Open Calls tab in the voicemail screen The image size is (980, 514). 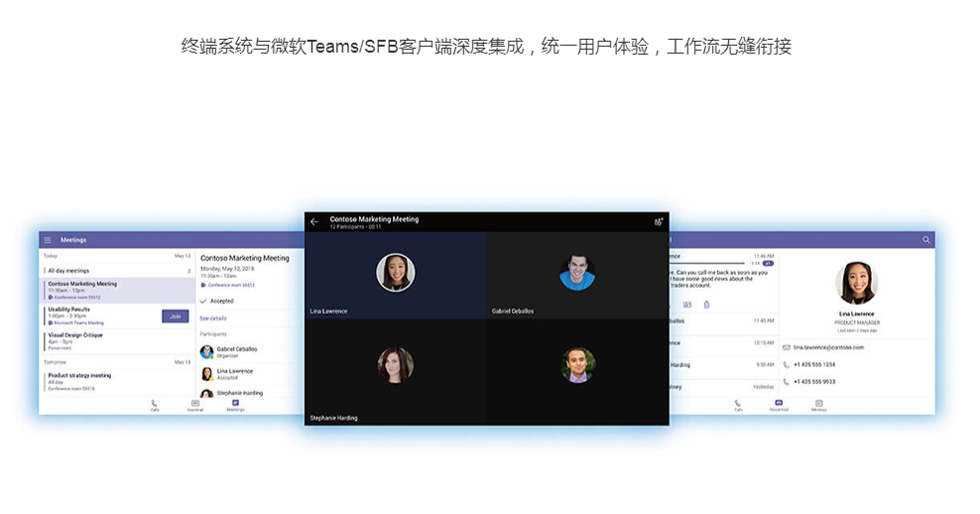click(738, 406)
